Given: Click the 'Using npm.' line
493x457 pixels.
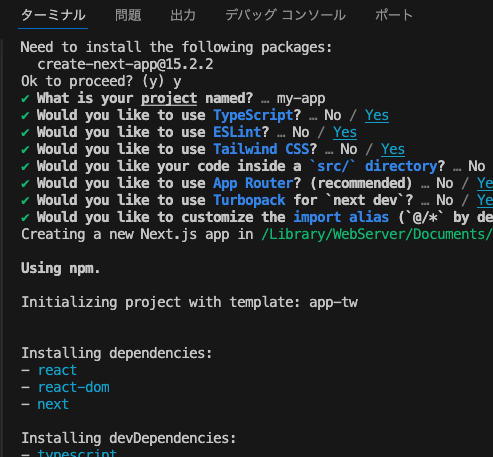Looking at the screenshot, I should pyautogui.click(x=60, y=268).
